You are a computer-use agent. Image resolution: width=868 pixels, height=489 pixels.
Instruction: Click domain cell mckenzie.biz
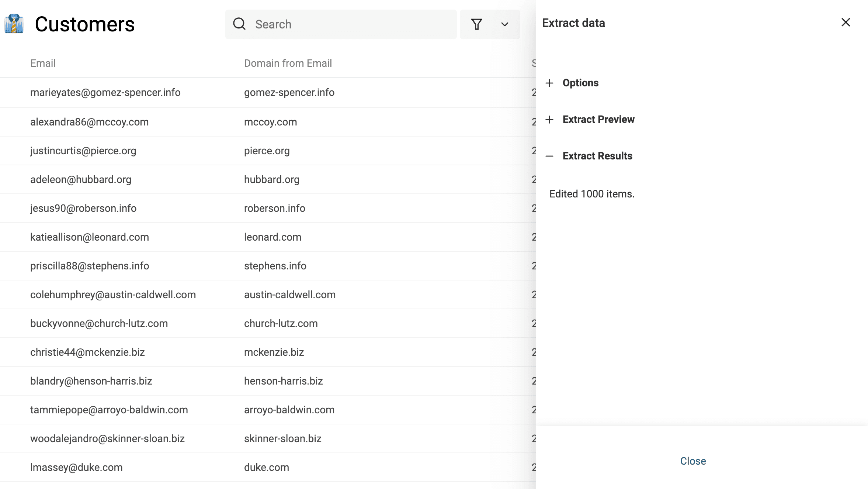pos(274,352)
